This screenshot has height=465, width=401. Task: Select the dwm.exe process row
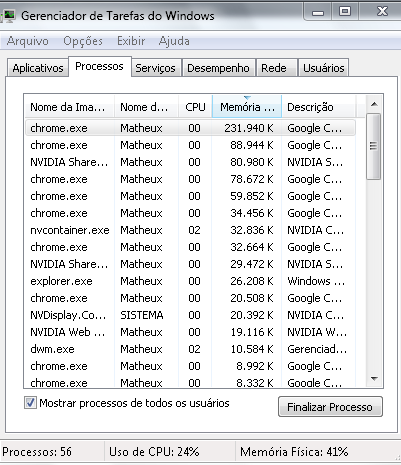[190, 349]
